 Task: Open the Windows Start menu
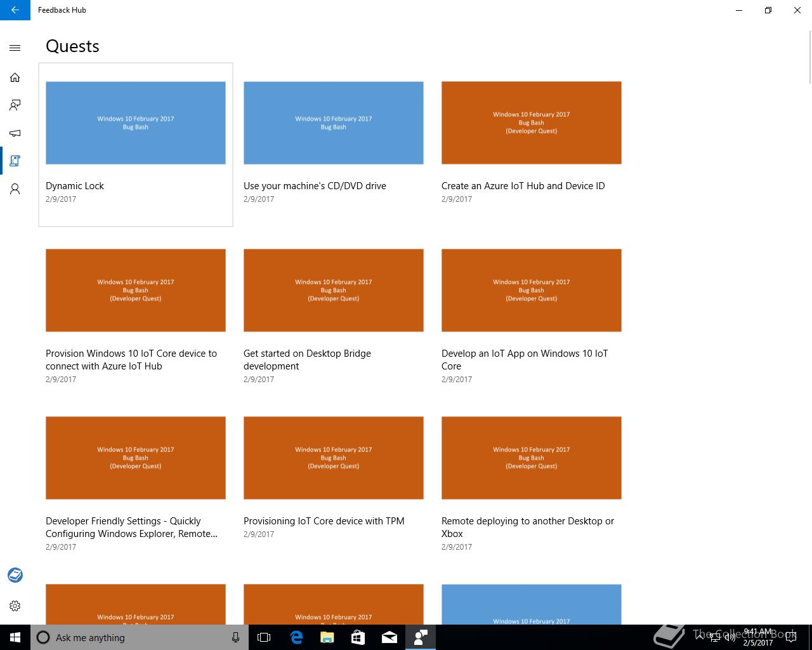[x=15, y=637]
